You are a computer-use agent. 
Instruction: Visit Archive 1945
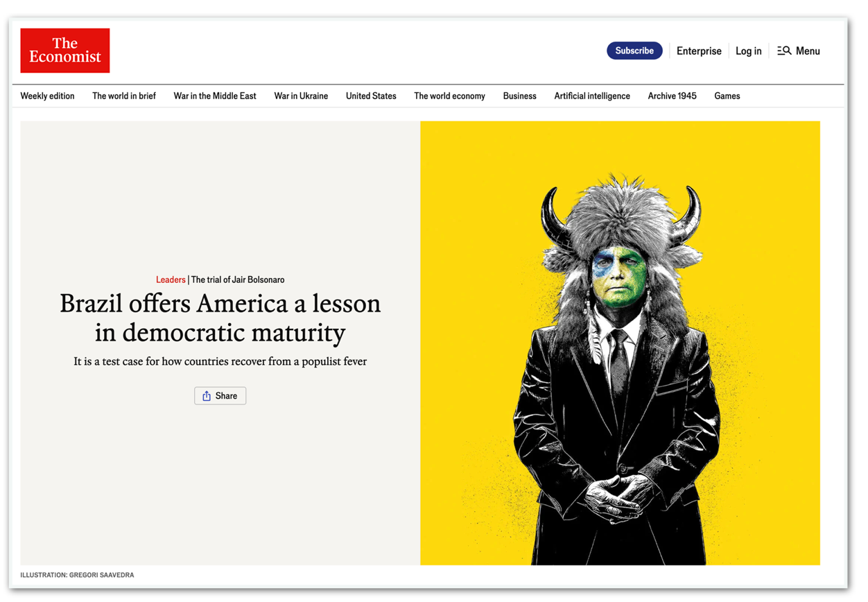[672, 96]
